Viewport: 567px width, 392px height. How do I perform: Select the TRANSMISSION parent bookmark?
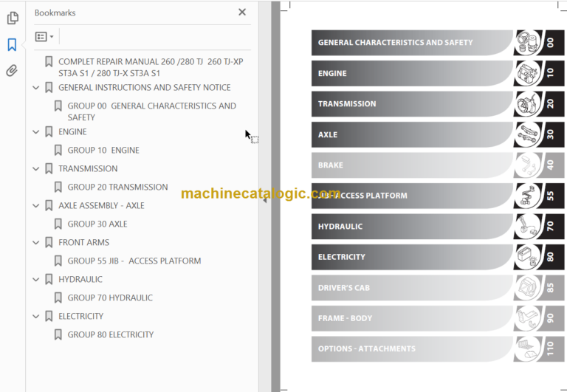coord(88,169)
